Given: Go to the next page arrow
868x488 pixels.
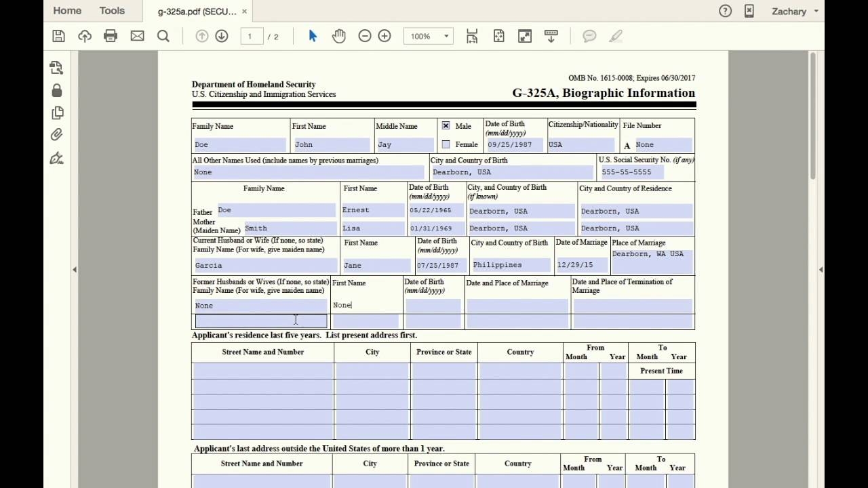Looking at the screenshot, I should click(x=222, y=36).
